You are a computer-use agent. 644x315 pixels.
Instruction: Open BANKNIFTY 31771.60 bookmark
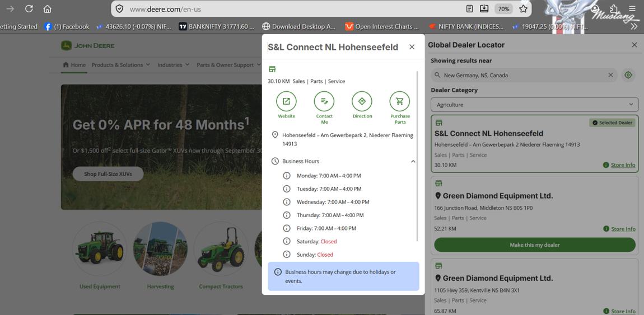[x=217, y=27]
